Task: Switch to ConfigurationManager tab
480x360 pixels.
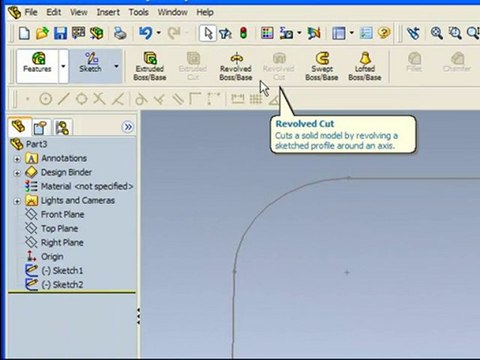Action: (62, 127)
